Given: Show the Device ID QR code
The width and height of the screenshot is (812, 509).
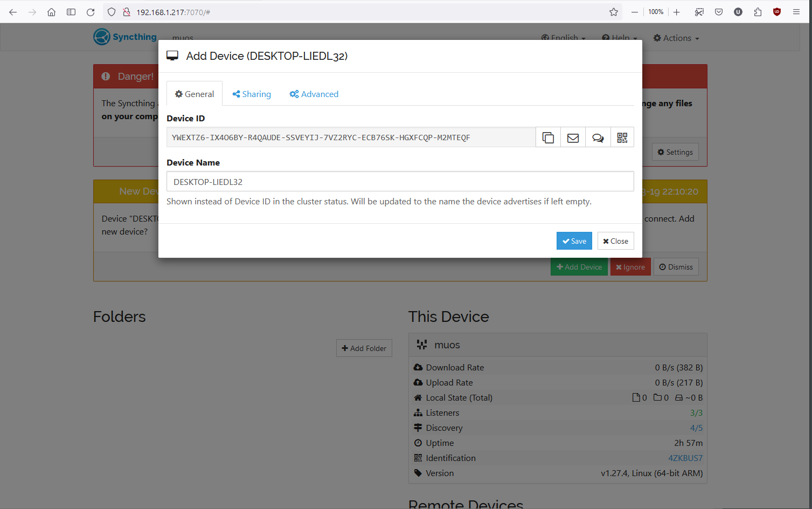Looking at the screenshot, I should [622, 137].
